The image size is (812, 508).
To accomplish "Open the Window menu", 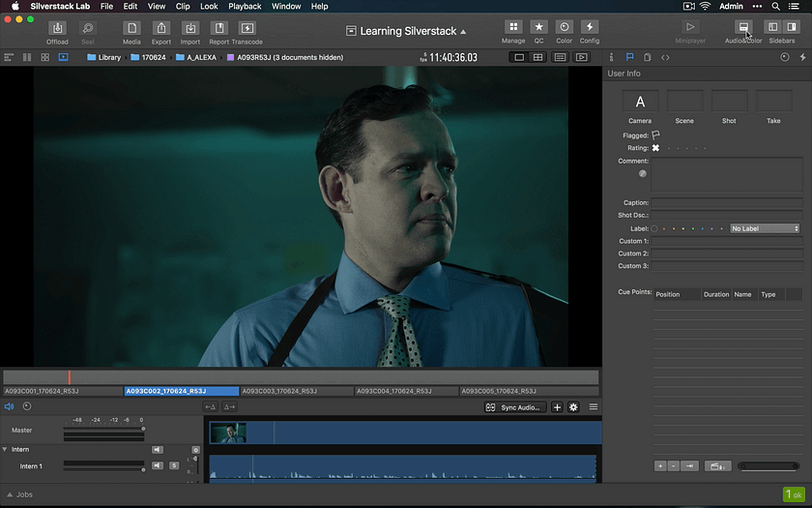I will click(x=286, y=6).
